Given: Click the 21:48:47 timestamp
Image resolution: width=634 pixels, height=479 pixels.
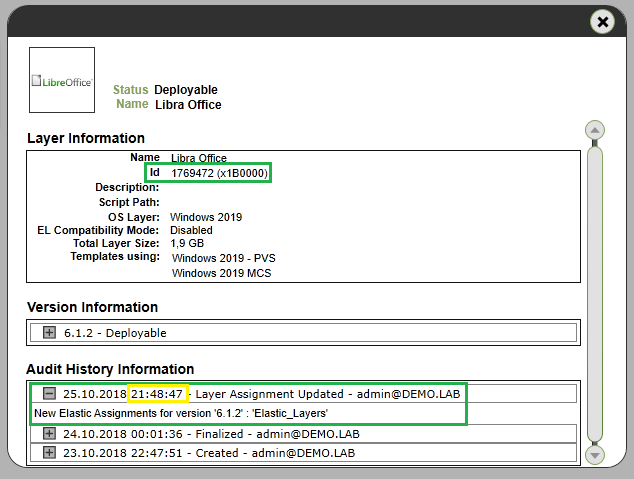Looking at the screenshot, I should pos(157,394).
